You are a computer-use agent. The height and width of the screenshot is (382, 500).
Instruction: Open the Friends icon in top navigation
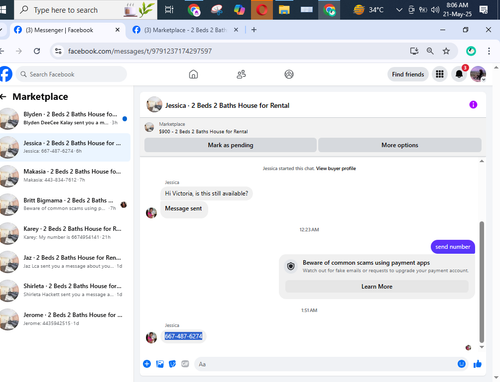click(241, 74)
